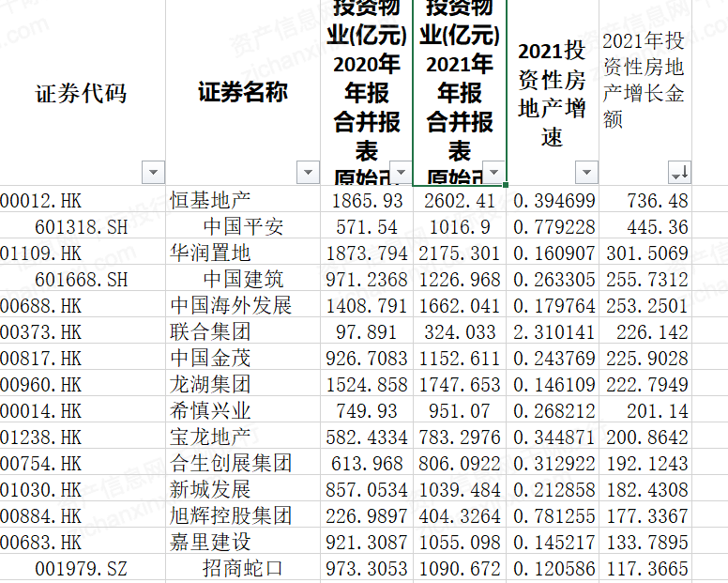Select 恒基地产 2020 value 1865.93
The image size is (728, 583).
[367, 201]
